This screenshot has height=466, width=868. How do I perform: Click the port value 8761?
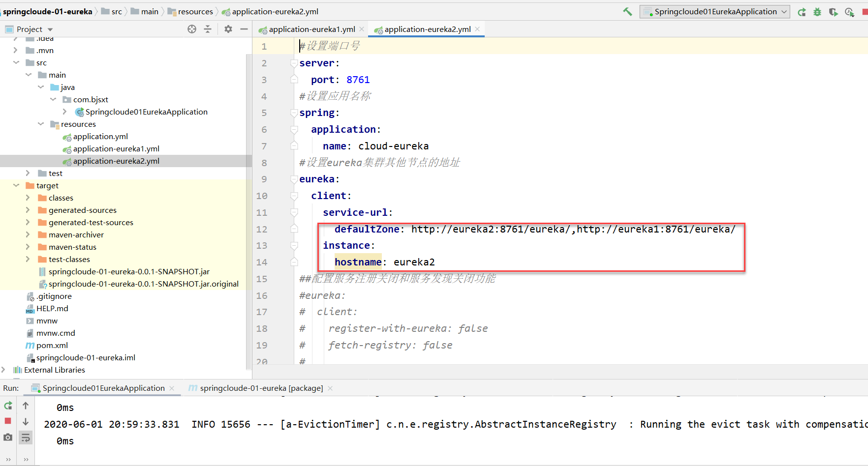(x=358, y=80)
